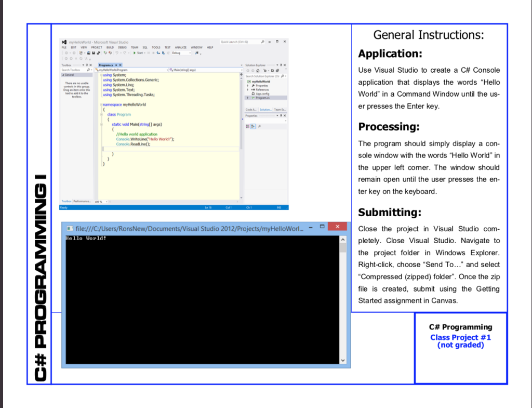Select the wrench icon in Properties panel
This screenshot has height=408, width=532.
pos(260,126)
